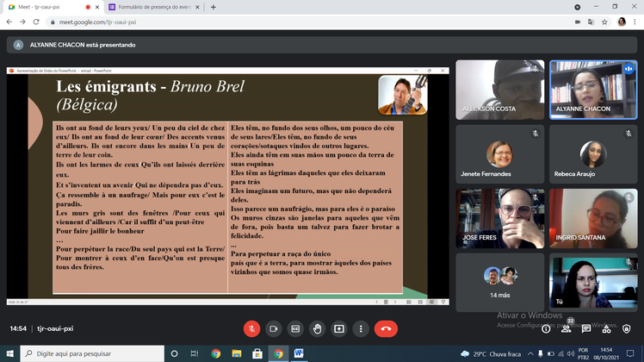The width and height of the screenshot is (644, 362).
Task: Reload the Meet page
Action: click(36, 22)
